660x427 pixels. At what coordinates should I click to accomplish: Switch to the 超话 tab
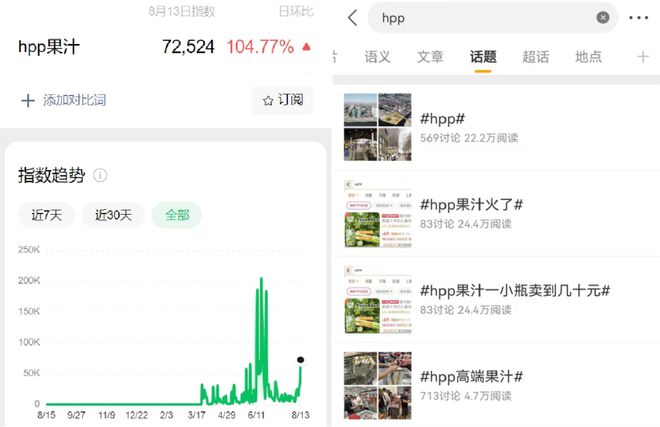[x=535, y=56]
